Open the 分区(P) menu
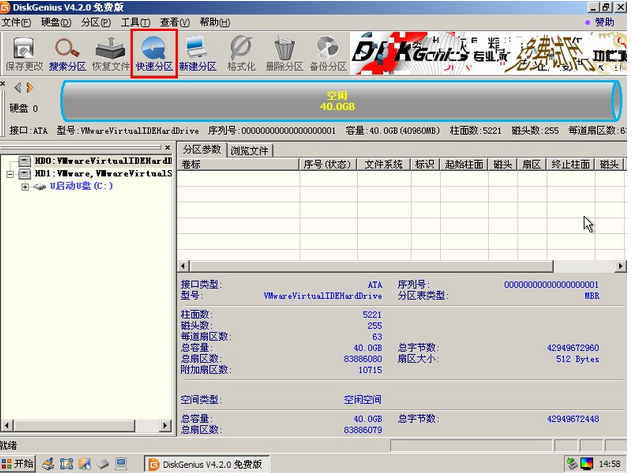The image size is (635, 473). 96,22
